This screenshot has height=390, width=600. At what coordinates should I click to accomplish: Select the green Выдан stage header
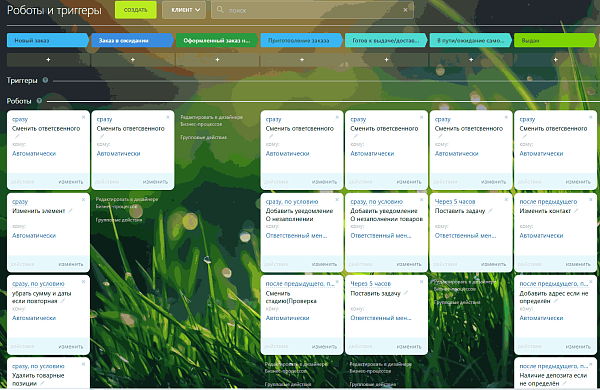click(555, 40)
